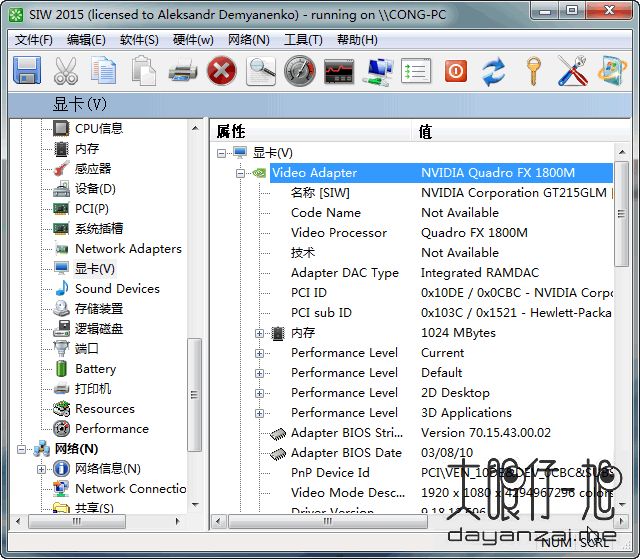
Task: Select Network Connections in the left tree
Action: pyautogui.click(x=131, y=488)
